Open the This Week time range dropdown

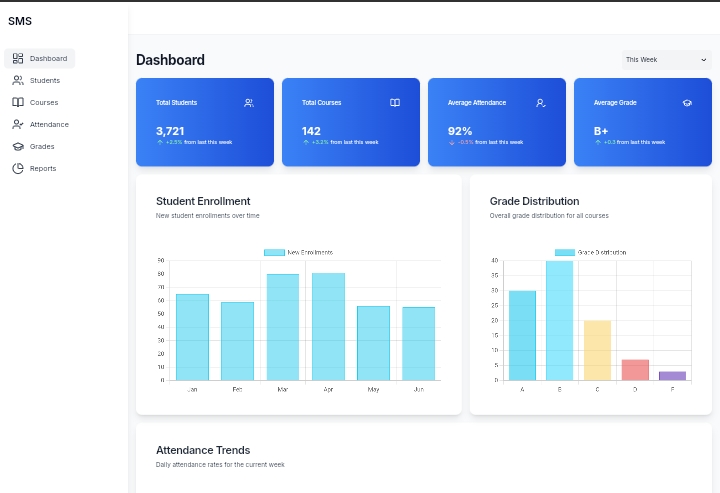coord(666,60)
